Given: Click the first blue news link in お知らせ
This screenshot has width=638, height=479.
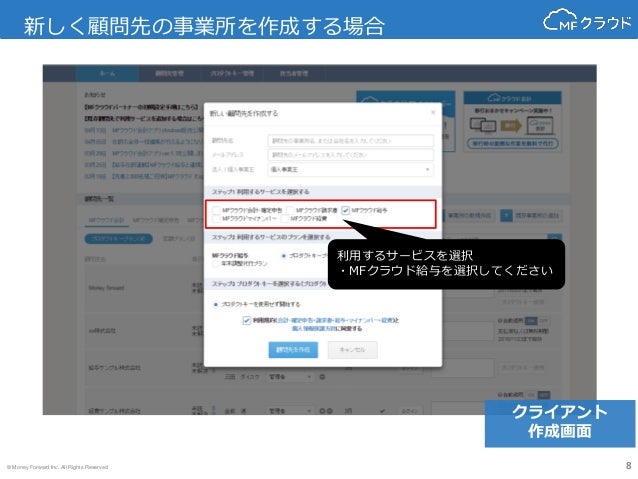Looking at the screenshot, I should (x=157, y=130).
